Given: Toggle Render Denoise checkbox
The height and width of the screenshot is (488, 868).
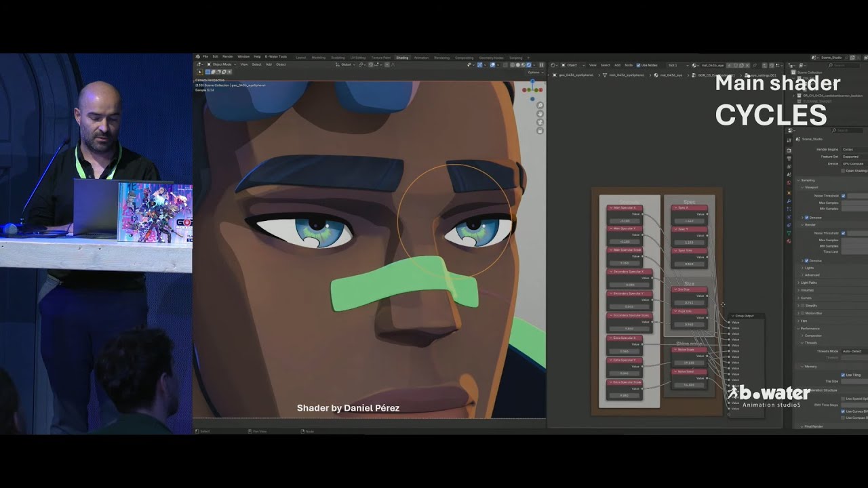Looking at the screenshot, I should tap(806, 260).
